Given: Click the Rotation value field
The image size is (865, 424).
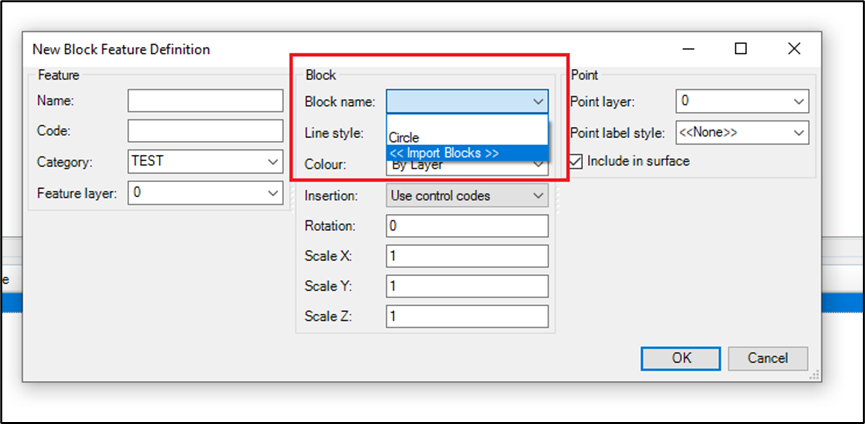Looking at the screenshot, I should [x=467, y=226].
